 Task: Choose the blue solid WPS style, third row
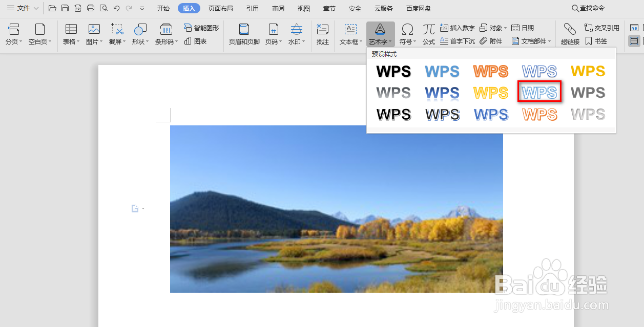point(491,114)
